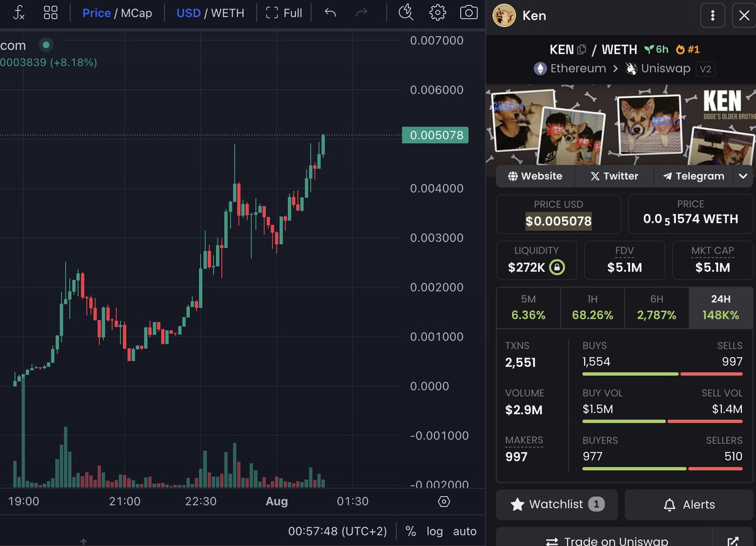Viewport: 756px width, 546px height.
Task: Click the MAKERS label
Action: 524,440
